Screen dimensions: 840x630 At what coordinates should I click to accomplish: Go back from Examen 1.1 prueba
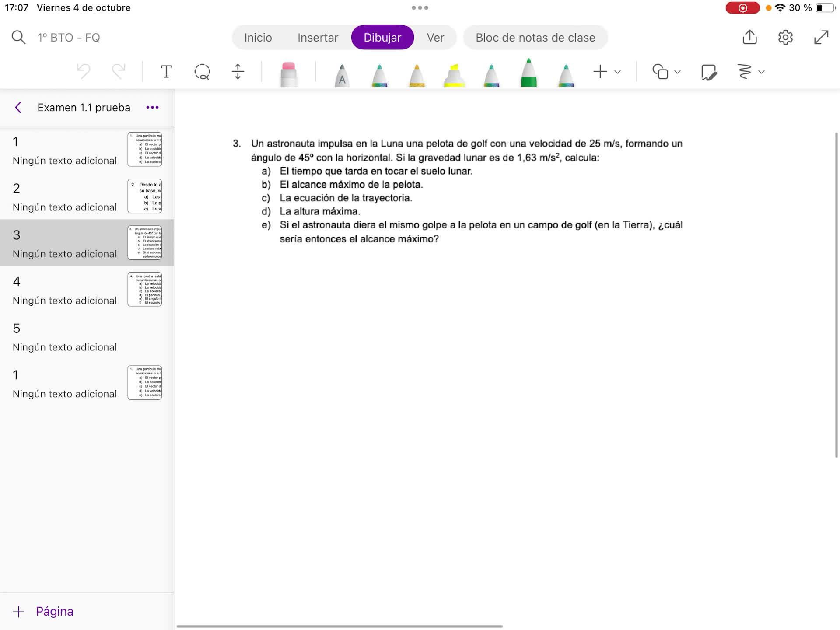(x=18, y=108)
